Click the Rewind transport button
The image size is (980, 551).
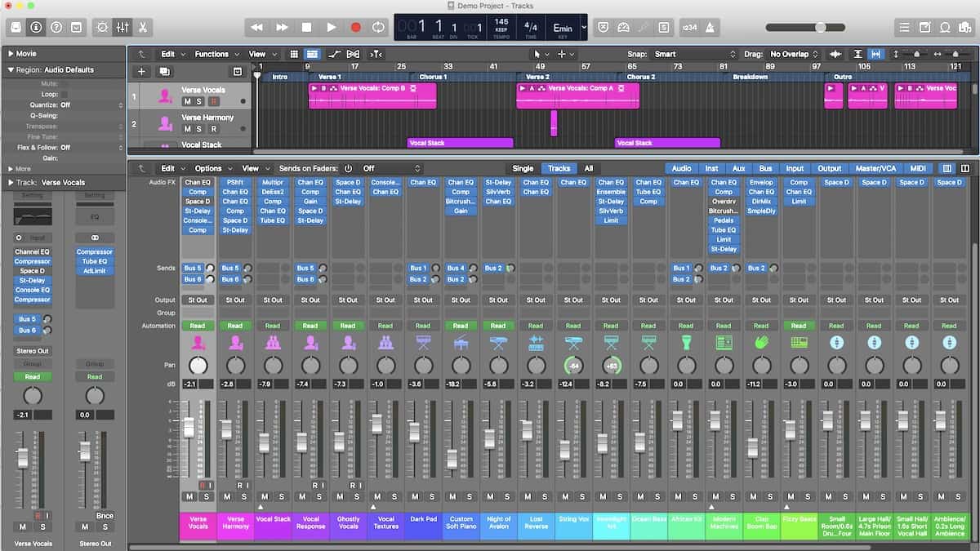click(x=256, y=27)
